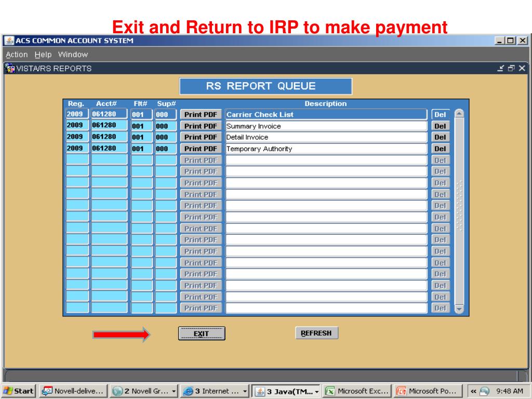
Task: Click Sup# 000 in Temporary Authority row
Action: tap(166, 149)
